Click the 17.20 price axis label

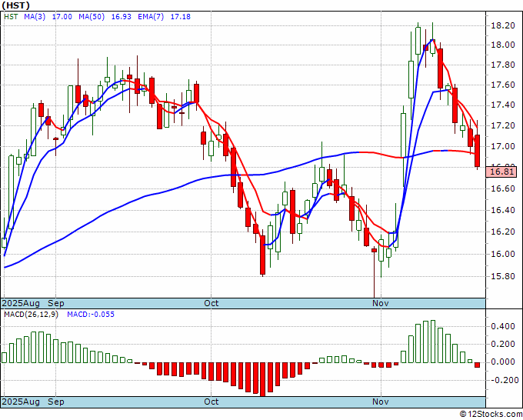point(503,125)
